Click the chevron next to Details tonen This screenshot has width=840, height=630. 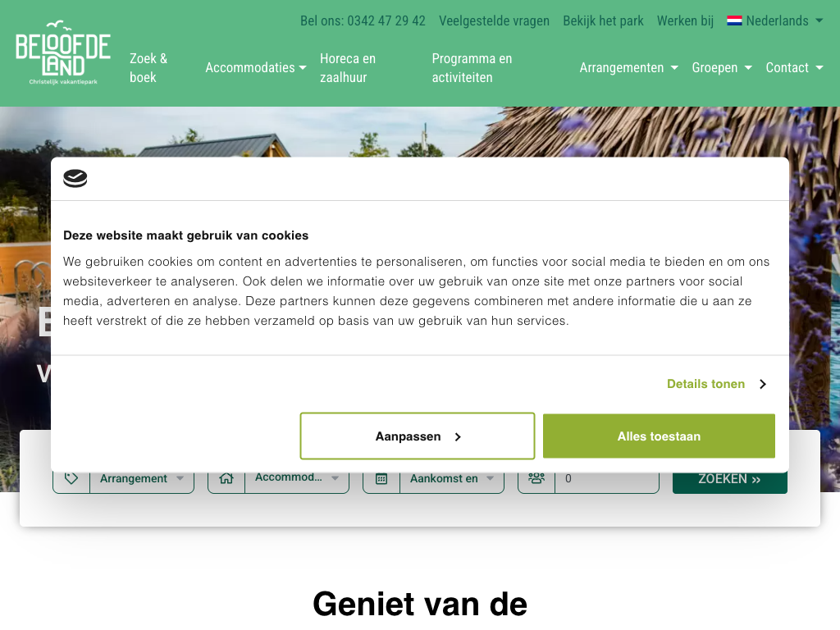click(762, 384)
